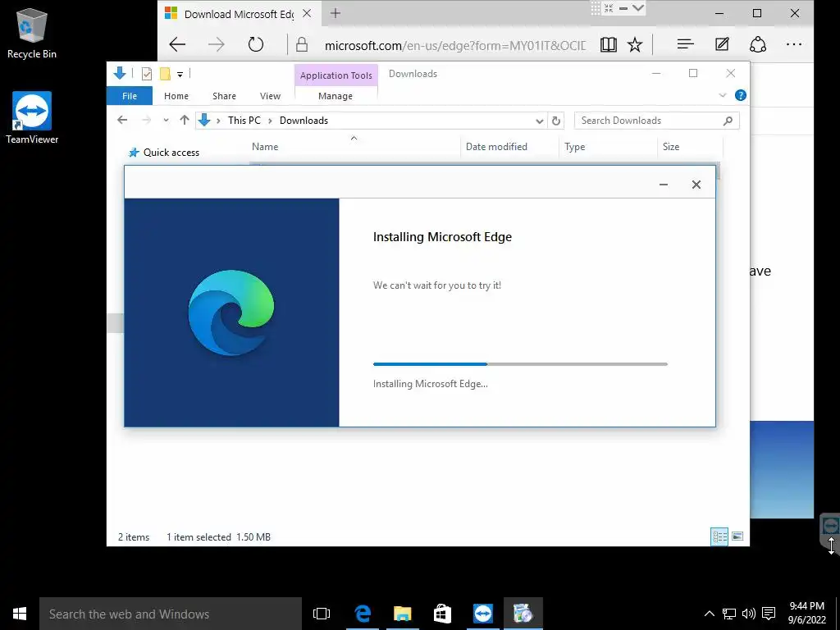Refresh the Edge browser page

(x=256, y=44)
